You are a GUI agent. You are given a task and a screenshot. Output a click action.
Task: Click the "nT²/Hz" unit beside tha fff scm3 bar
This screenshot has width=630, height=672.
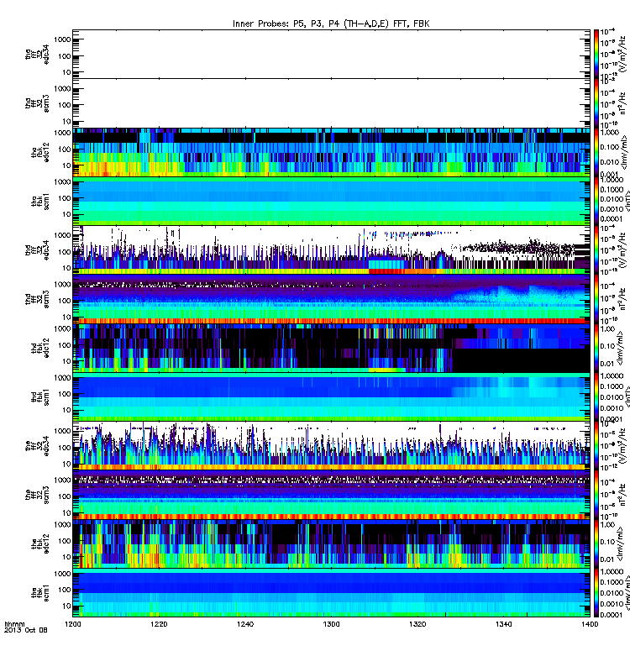tap(622, 103)
